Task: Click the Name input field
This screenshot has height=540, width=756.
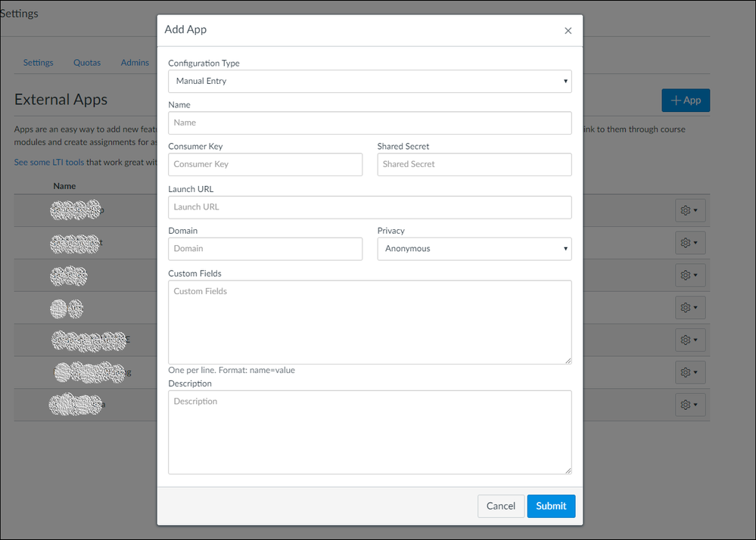Action: tap(369, 123)
